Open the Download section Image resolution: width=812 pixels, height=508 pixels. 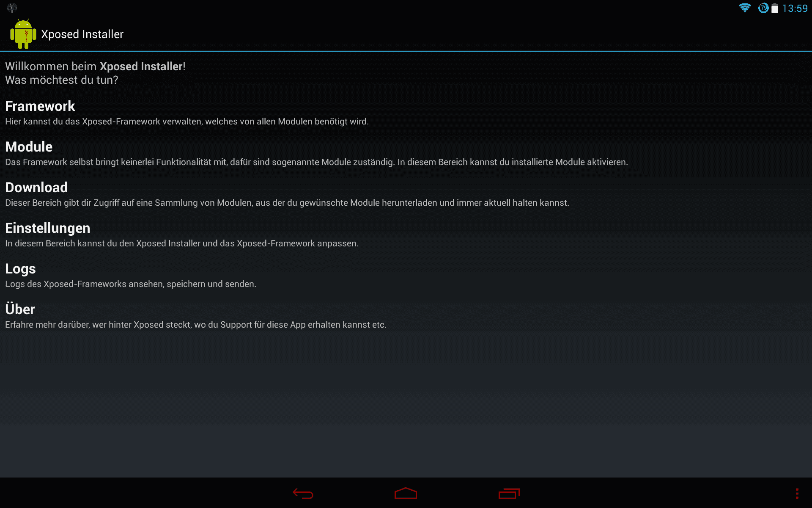pyautogui.click(x=406, y=194)
